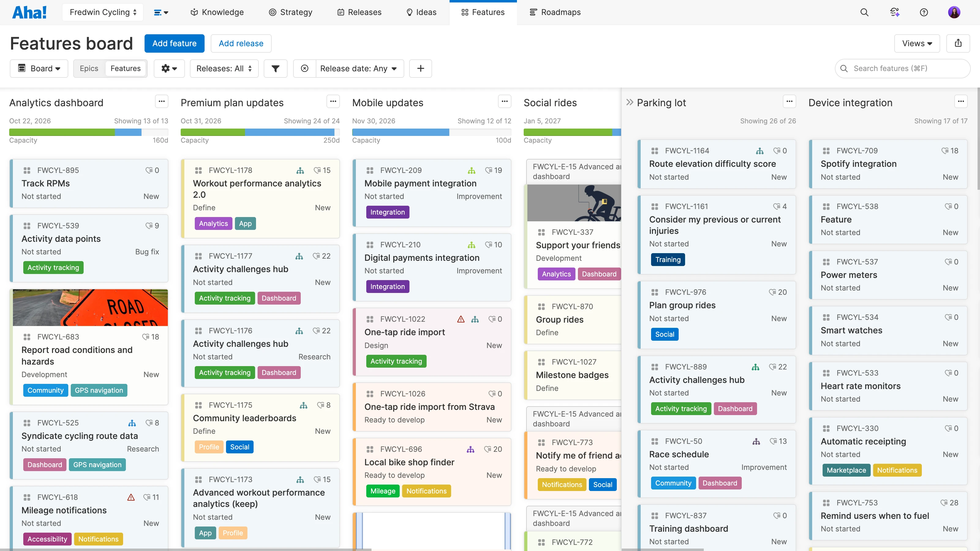Viewport: 980px width, 551px height.
Task: Open Release date: Any dropdown
Action: tap(360, 69)
